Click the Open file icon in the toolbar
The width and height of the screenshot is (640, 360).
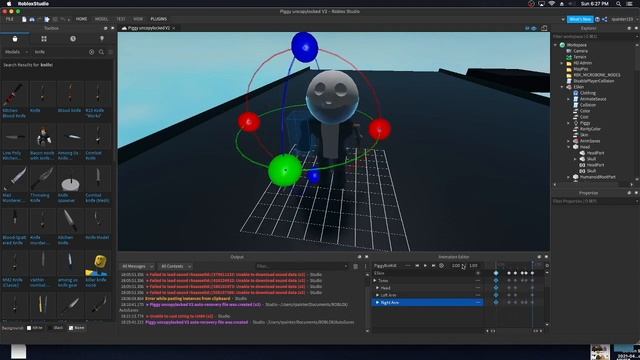32,19
